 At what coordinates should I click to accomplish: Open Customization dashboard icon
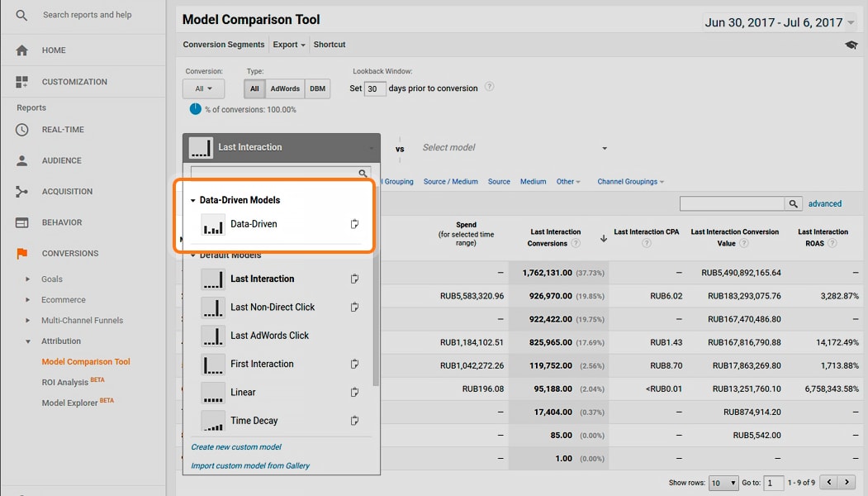(x=22, y=82)
